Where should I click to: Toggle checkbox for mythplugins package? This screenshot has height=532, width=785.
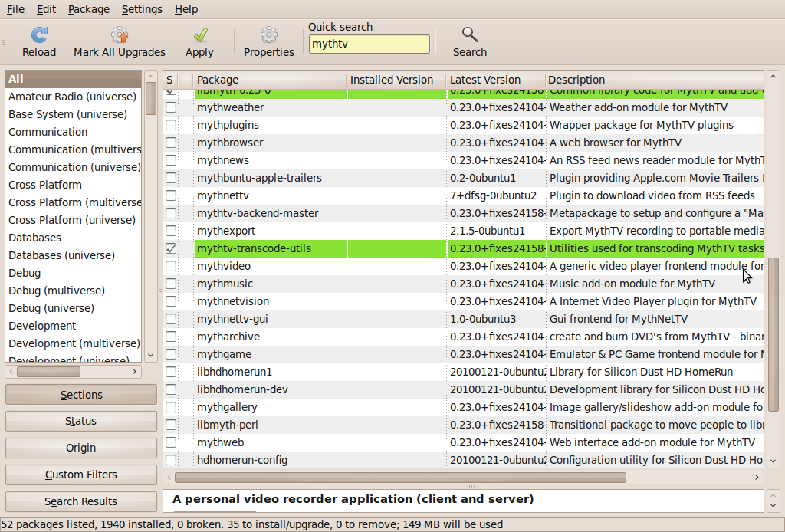coord(171,125)
